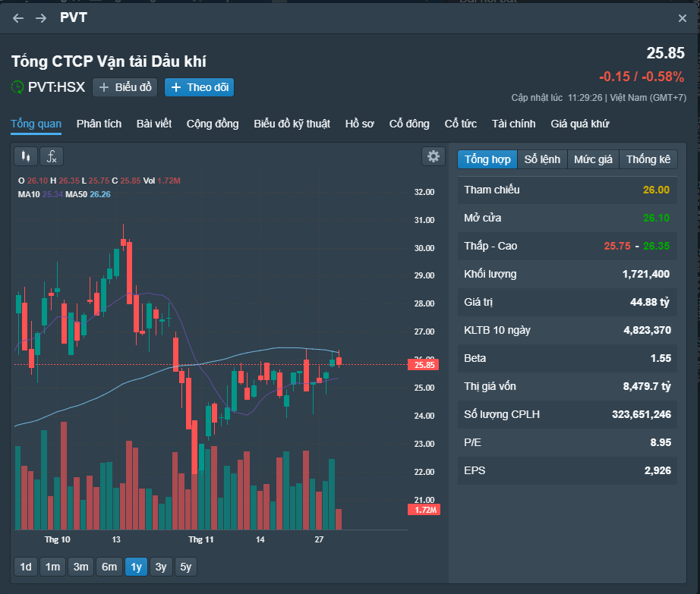
Task: Follow the stock with Theo dõi button
Action: [x=200, y=87]
